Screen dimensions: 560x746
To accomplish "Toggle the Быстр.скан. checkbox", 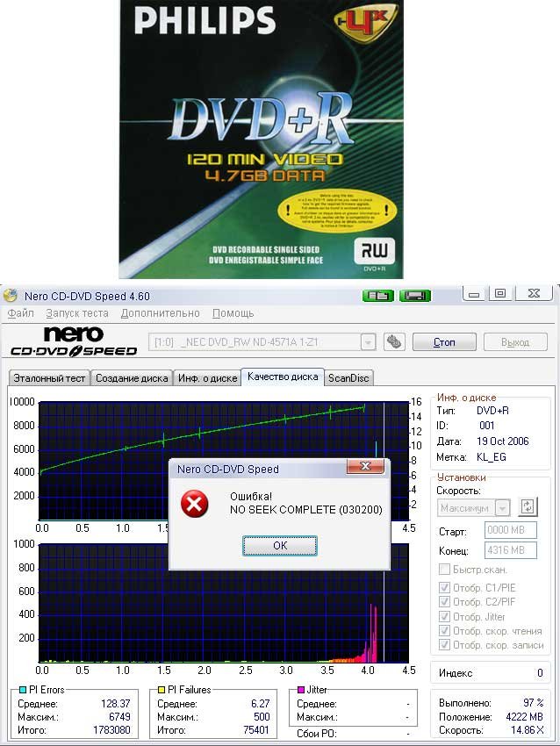I will 444,570.
